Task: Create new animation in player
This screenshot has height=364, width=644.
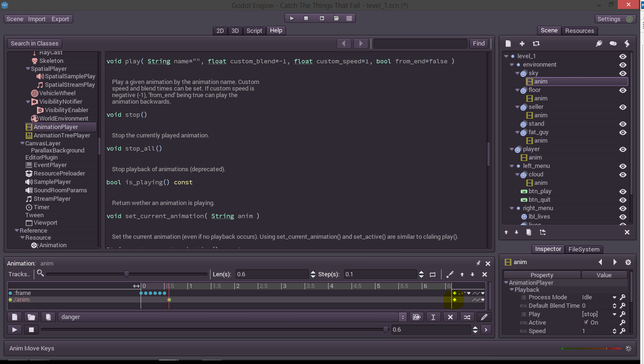Action: [x=15, y=317]
